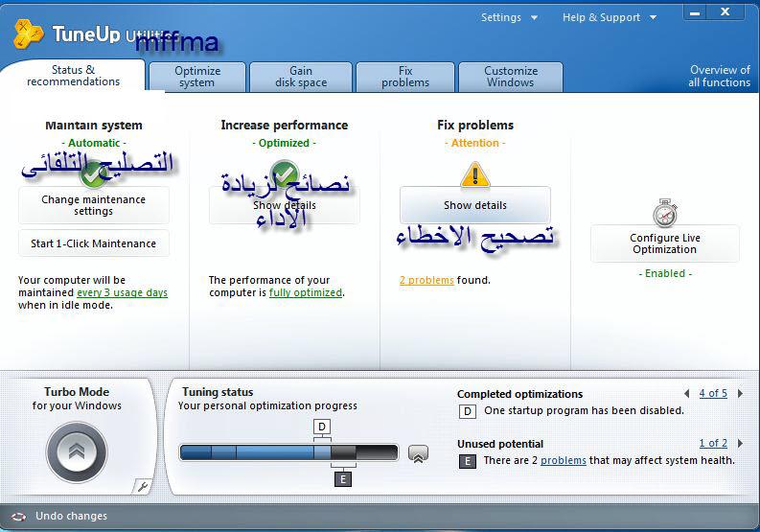Minimize the TuneUp Utilities window
The image size is (760, 532).
[x=695, y=12]
